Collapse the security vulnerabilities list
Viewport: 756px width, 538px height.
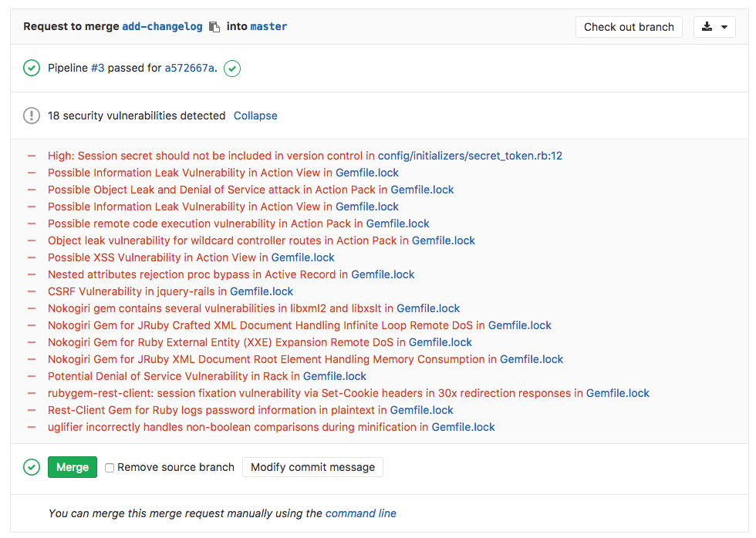(x=255, y=116)
